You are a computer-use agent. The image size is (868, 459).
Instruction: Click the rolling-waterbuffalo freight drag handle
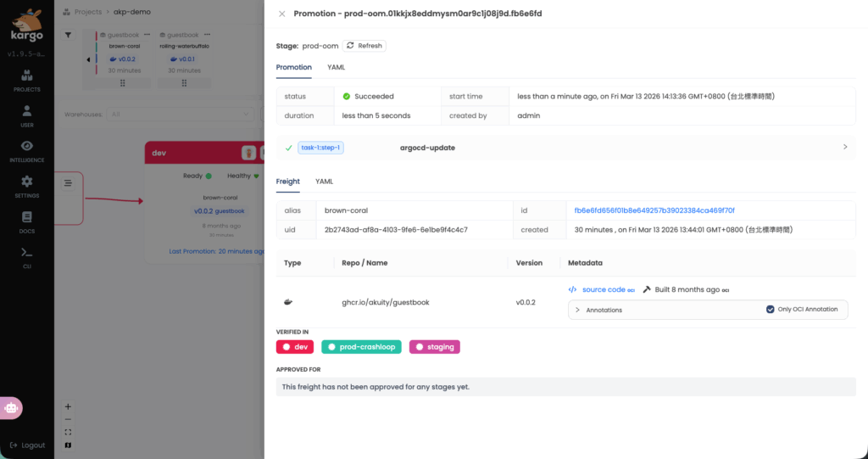coord(184,83)
